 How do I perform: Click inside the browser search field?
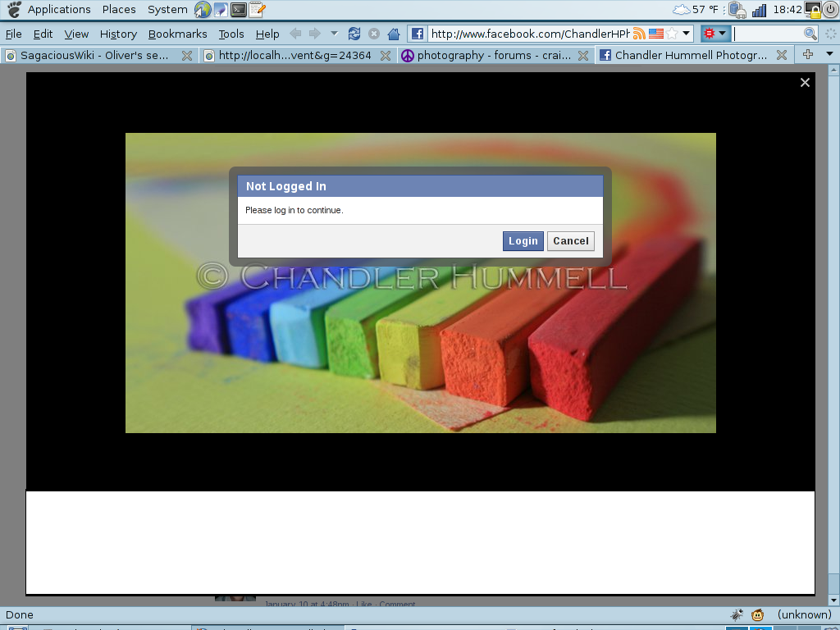click(x=767, y=34)
